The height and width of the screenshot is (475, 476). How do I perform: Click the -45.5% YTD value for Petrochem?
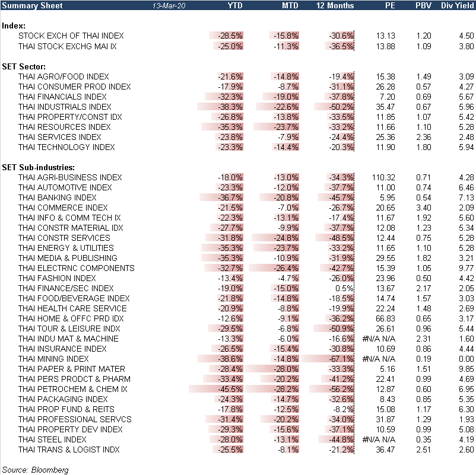point(230,389)
